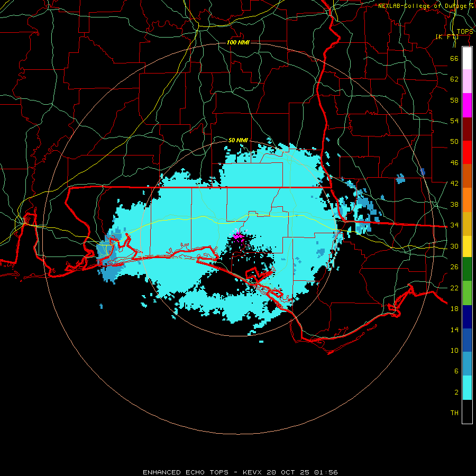The image size is (476, 476).
Task: Click the medium blue legend swatch
Action: click(467, 341)
